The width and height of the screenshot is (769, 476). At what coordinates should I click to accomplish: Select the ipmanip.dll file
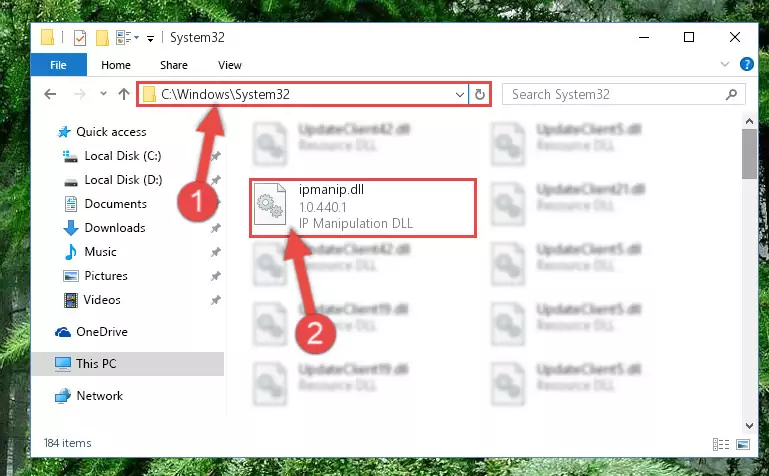click(362, 208)
